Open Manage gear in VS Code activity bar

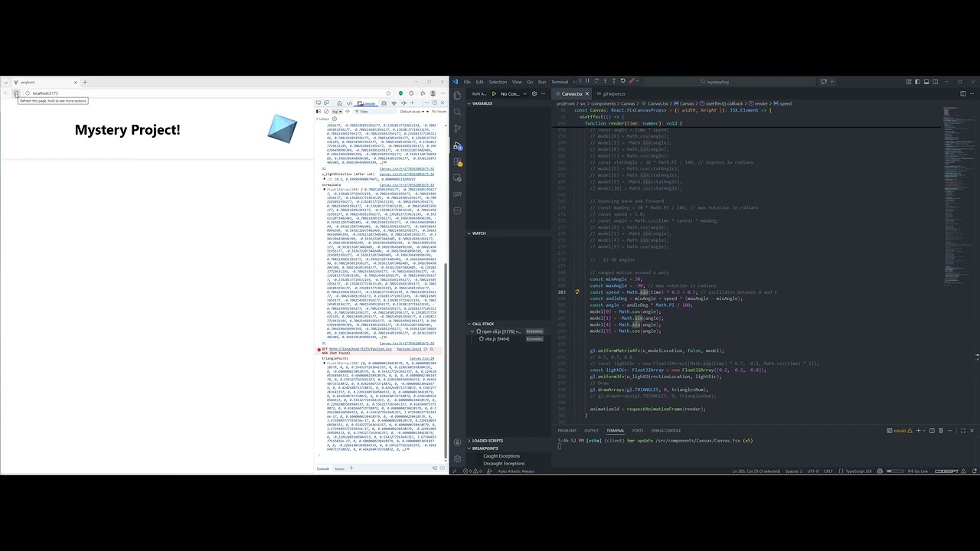pos(457,458)
